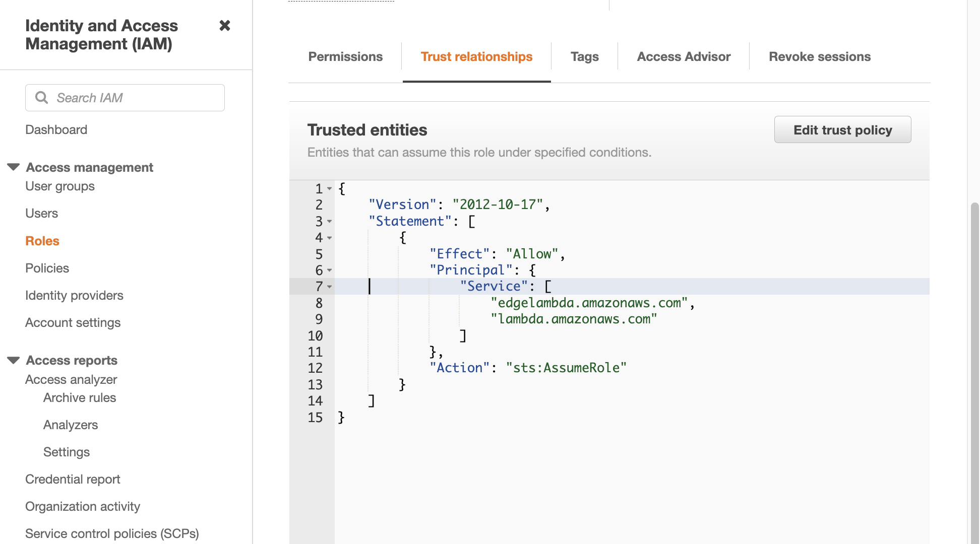This screenshot has width=980, height=544.
Task: Go to the Revoke sessions tab
Action: click(820, 57)
